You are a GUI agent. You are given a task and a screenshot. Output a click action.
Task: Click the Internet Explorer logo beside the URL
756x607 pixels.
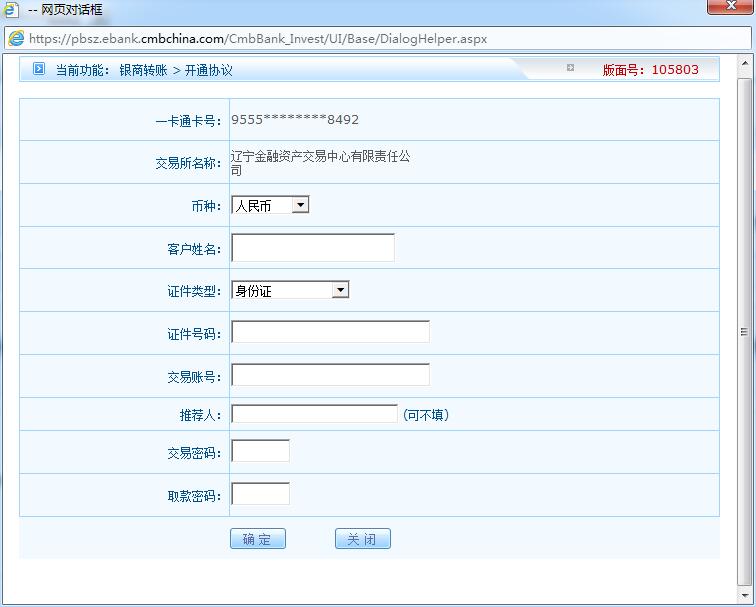(16, 38)
